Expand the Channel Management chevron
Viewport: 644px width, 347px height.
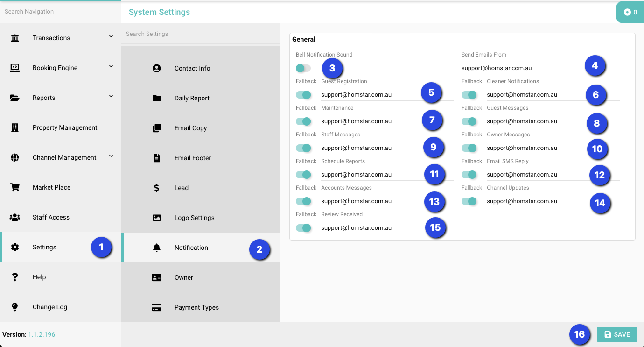pyautogui.click(x=111, y=156)
